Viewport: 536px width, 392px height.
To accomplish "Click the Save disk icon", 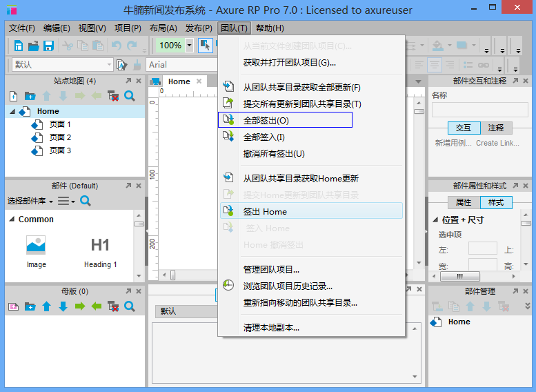I will pyautogui.click(x=48, y=46).
